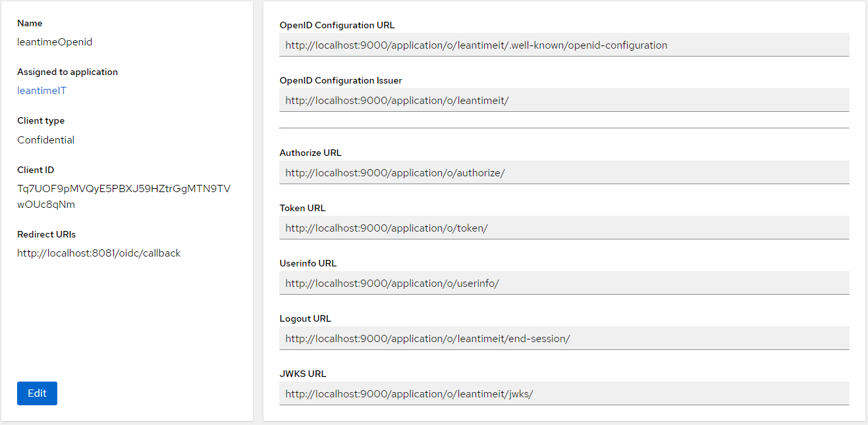Click the Token URL heading
Viewport: 868px width, 425px height.
point(302,208)
